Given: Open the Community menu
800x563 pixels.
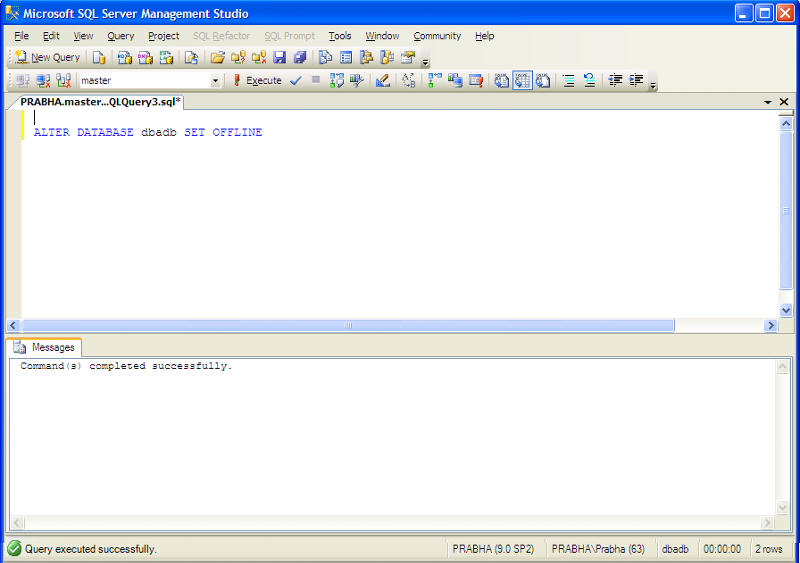Looking at the screenshot, I should [437, 36].
